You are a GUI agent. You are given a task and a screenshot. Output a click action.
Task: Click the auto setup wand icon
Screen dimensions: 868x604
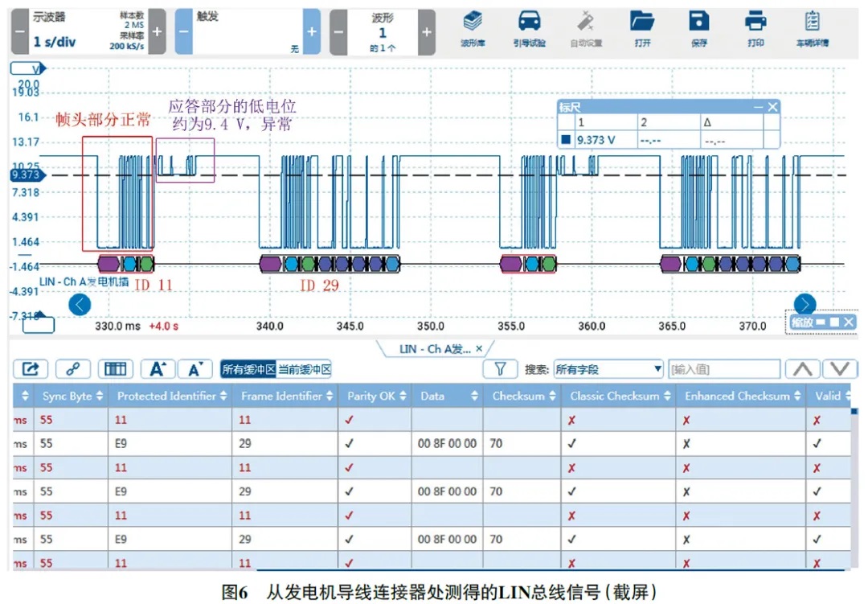[x=586, y=23]
